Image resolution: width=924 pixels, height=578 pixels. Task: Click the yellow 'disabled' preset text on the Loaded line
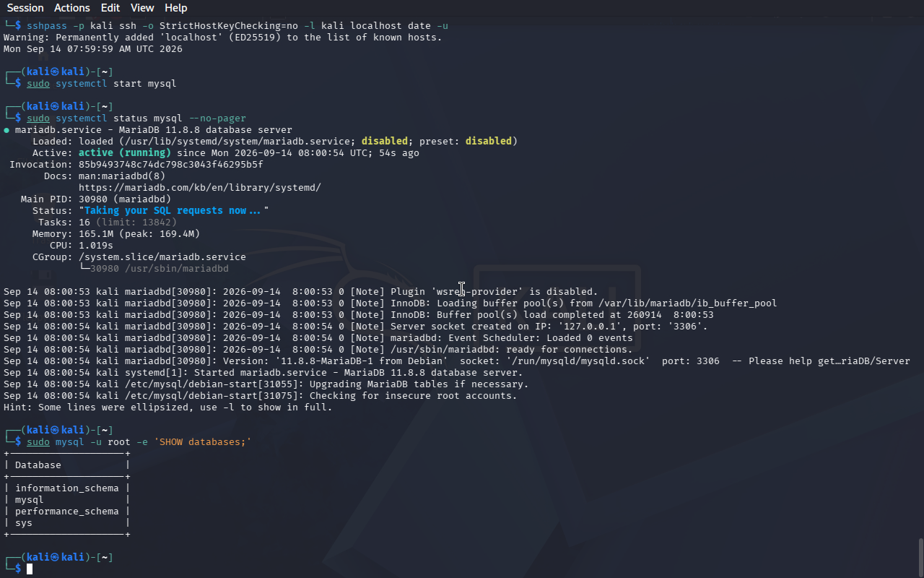(489, 141)
